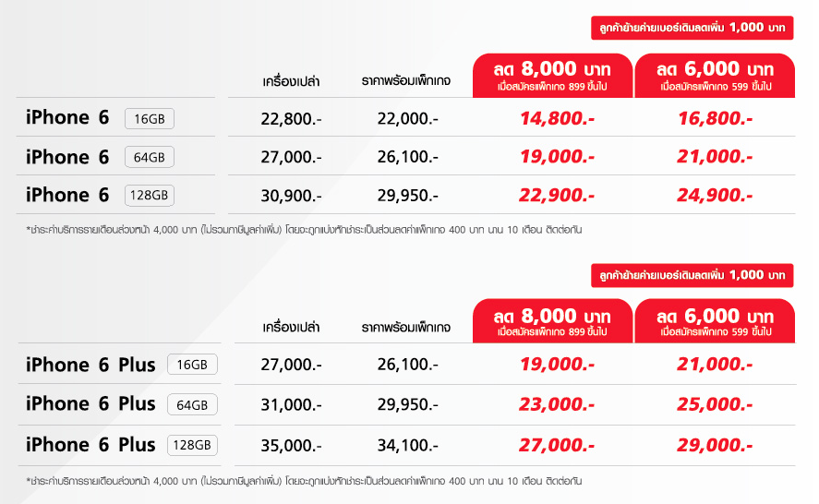819x504 pixels.
Task: Select the upper 8,000 baht discount tab
Action: coord(552,76)
